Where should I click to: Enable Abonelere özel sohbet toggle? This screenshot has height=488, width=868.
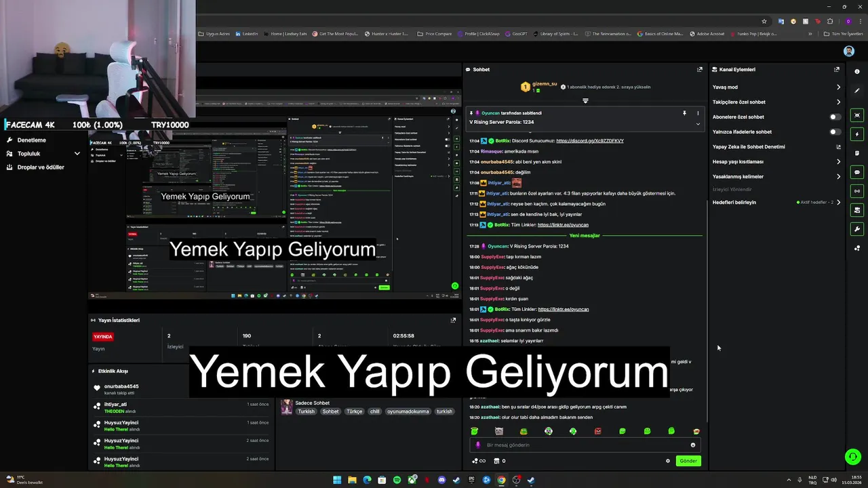coord(835,117)
